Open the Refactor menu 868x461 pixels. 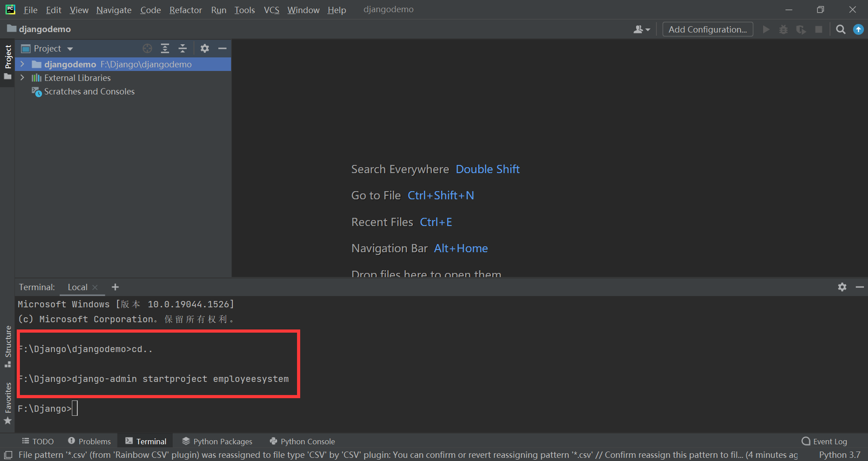185,10
